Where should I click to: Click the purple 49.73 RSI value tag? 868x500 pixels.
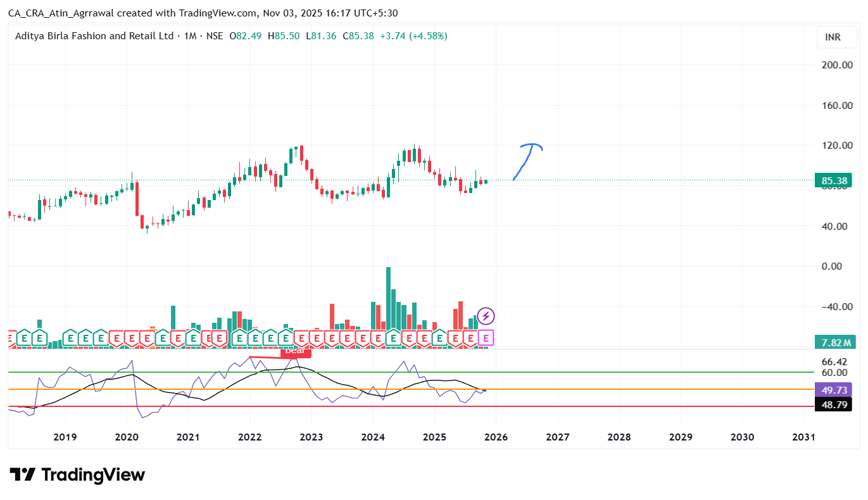point(833,391)
